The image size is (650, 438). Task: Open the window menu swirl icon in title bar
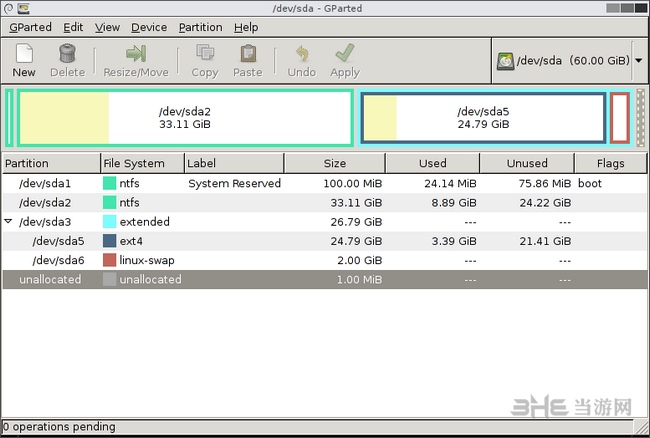[8, 8]
